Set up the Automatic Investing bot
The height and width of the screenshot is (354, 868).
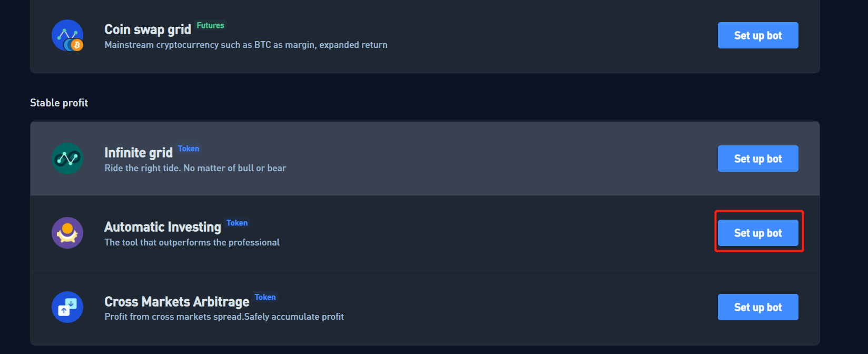coord(758,233)
